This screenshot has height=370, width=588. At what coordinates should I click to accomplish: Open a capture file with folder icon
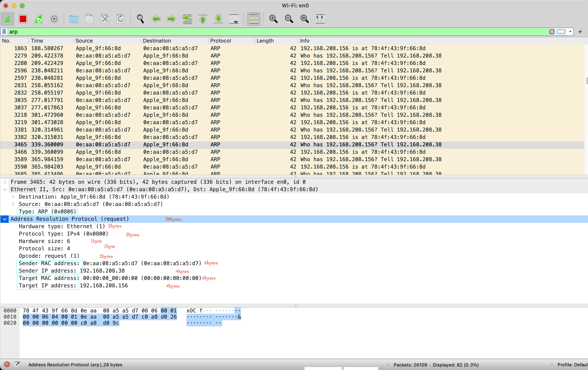74,19
